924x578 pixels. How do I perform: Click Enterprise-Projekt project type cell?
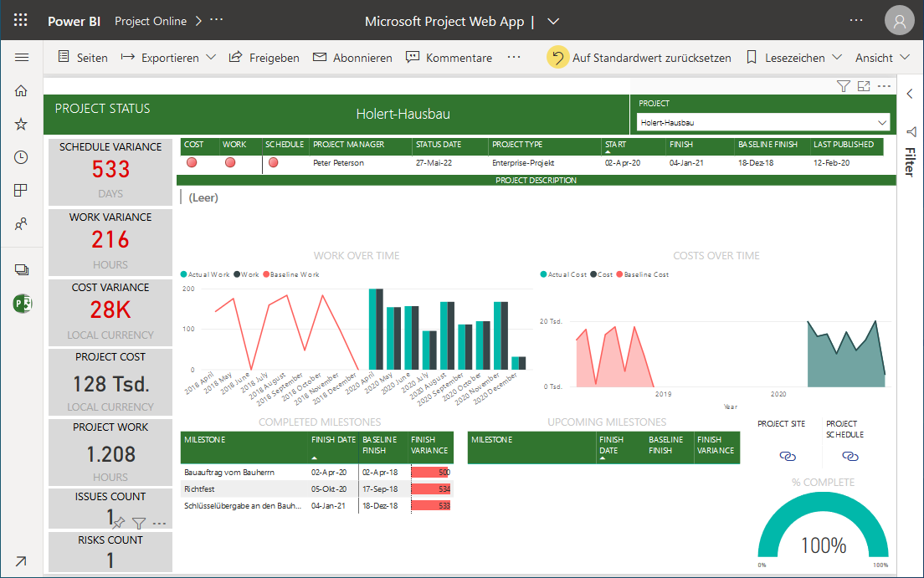(523, 162)
